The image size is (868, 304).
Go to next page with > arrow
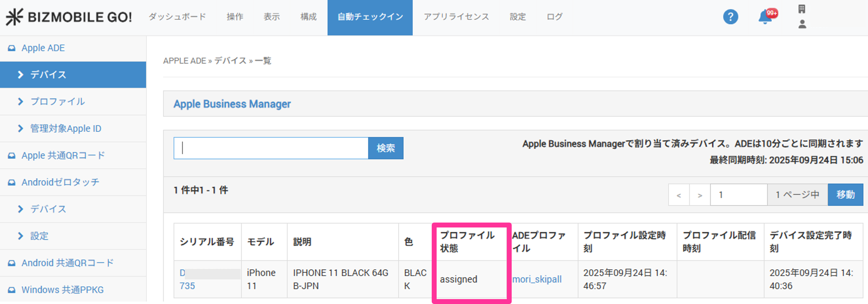point(700,195)
